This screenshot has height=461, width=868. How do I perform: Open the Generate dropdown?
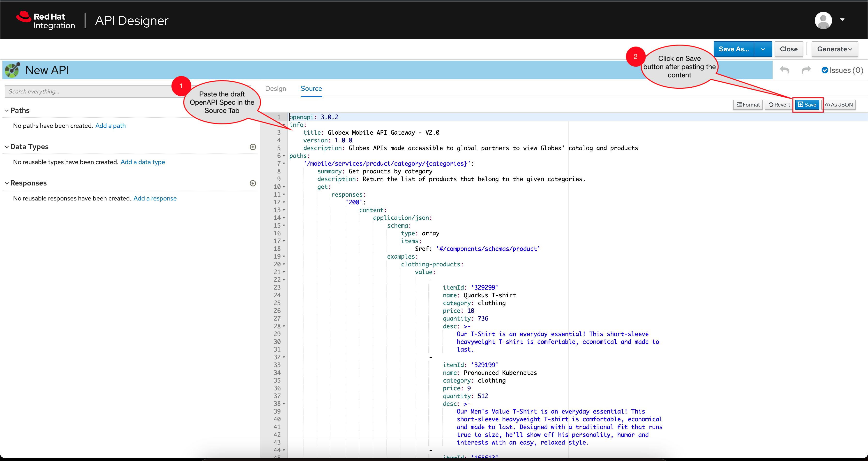tap(834, 49)
